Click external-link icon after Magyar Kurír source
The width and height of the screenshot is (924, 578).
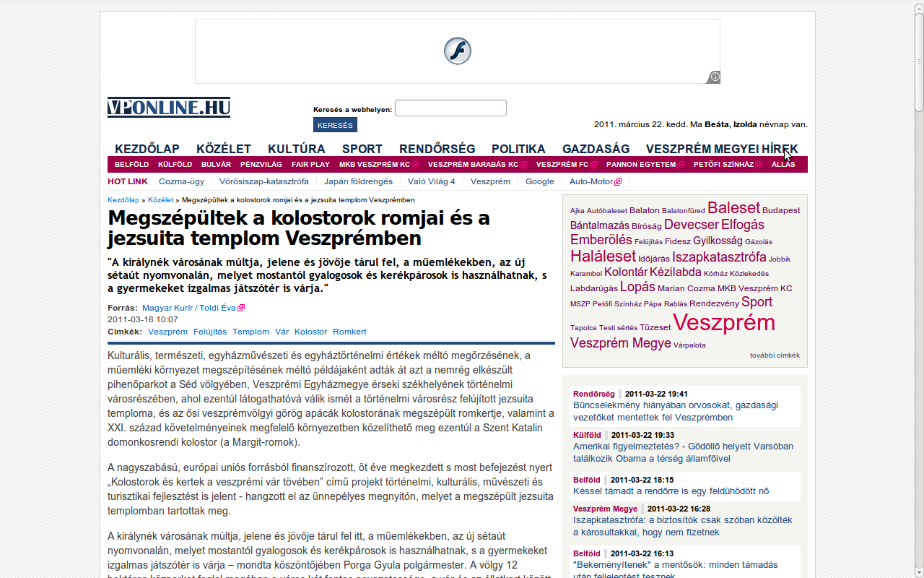point(241,308)
